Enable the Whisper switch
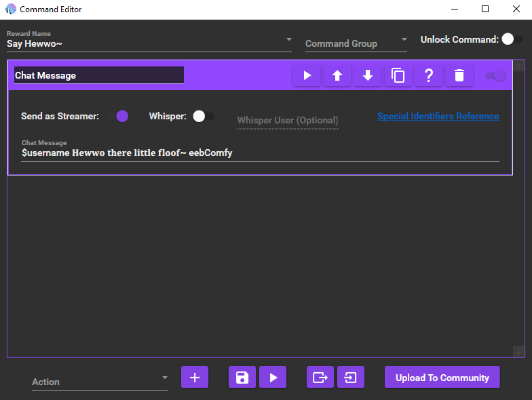Image resolution: width=532 pixels, height=400 pixels. tap(204, 117)
